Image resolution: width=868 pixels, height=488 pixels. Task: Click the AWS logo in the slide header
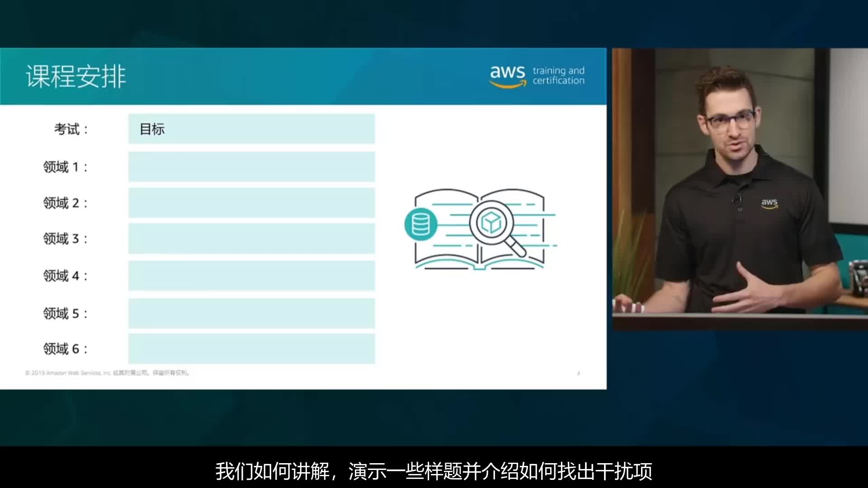pos(508,75)
